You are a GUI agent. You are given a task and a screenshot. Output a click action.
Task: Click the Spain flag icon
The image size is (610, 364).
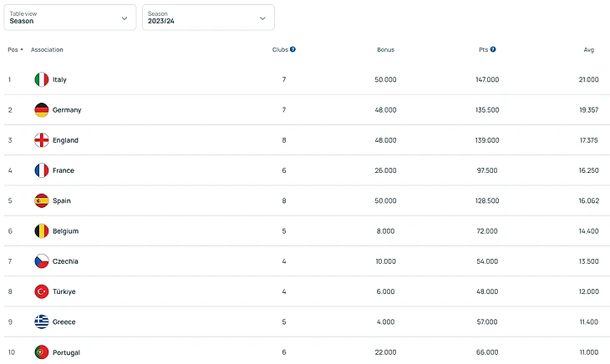42,200
